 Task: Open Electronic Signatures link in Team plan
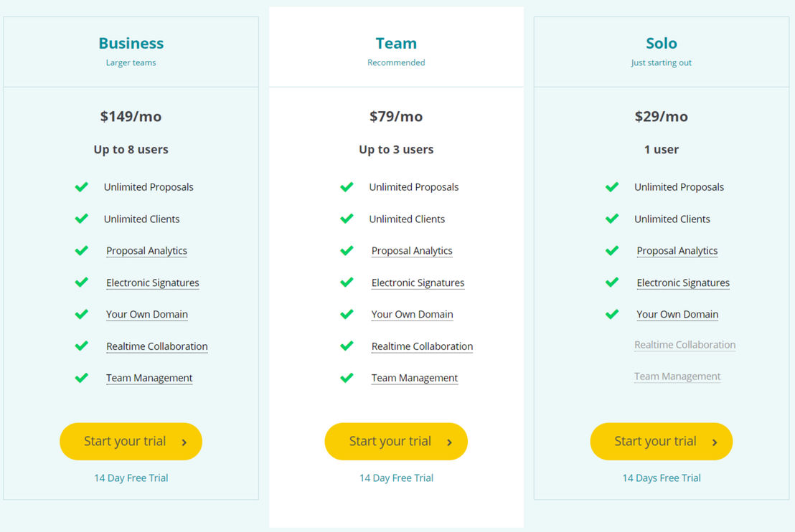coord(418,282)
